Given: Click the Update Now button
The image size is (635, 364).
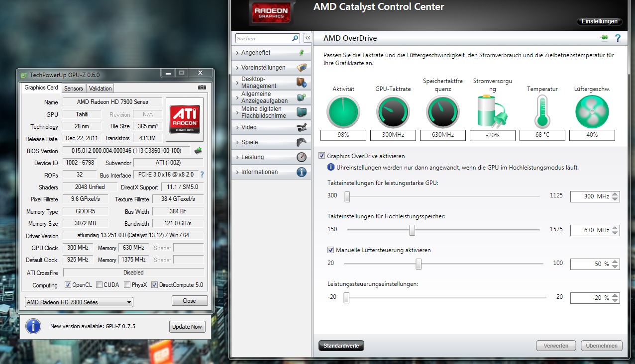Looking at the screenshot, I should pos(187,327).
